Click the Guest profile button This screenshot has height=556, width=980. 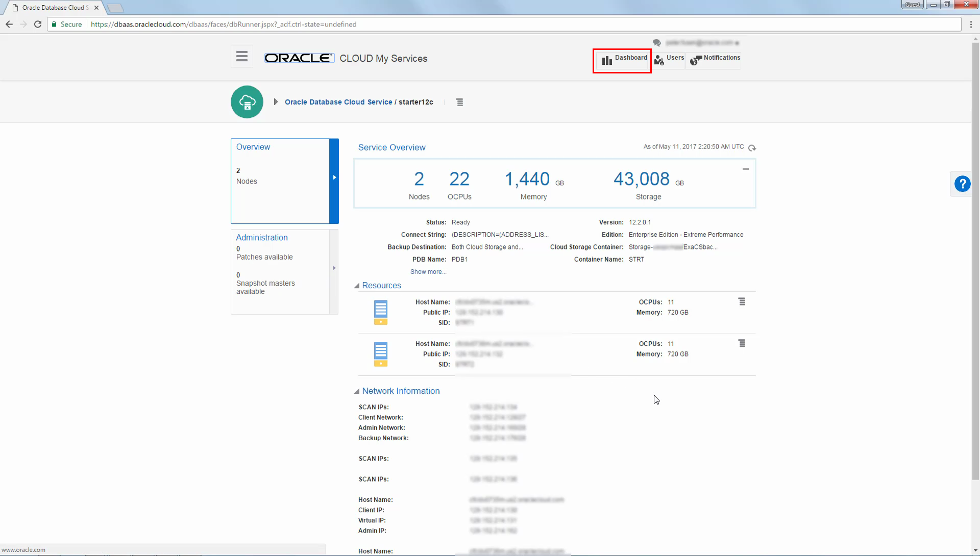[x=913, y=5]
